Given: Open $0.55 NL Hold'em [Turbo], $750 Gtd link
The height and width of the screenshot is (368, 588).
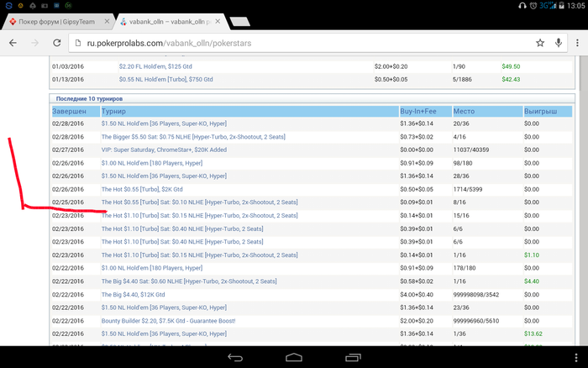Looking at the screenshot, I should tap(165, 80).
